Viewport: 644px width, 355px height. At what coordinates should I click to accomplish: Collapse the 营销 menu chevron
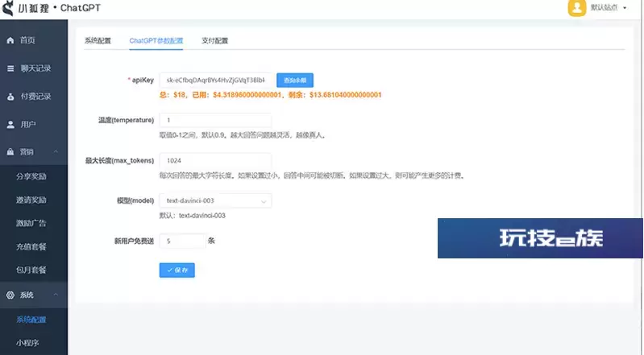pyautogui.click(x=56, y=152)
